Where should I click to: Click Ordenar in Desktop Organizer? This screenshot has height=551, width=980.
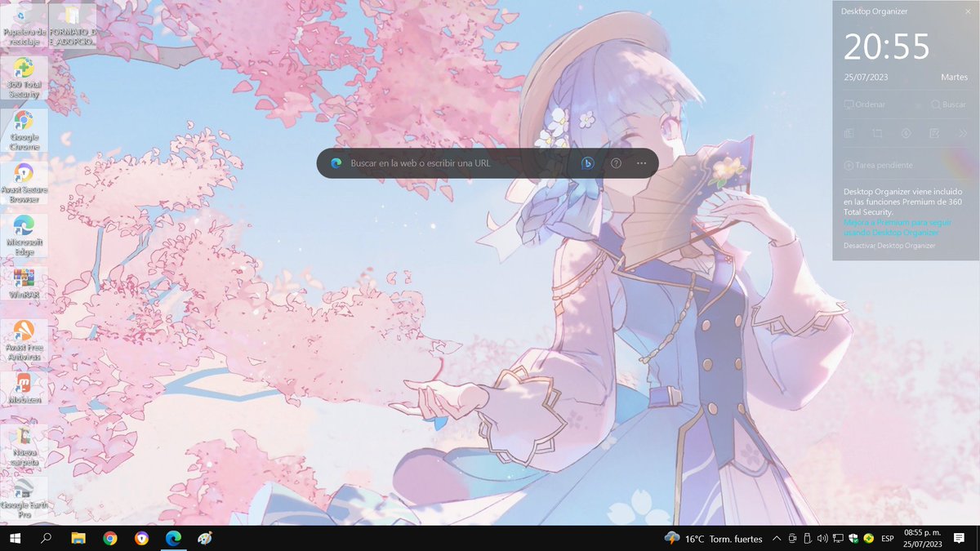[x=865, y=104]
